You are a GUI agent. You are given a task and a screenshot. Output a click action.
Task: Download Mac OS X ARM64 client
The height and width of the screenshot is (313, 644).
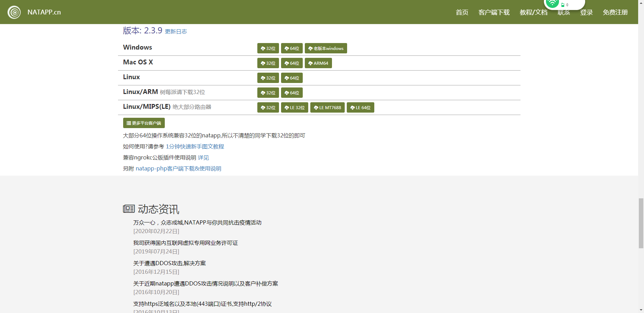tap(318, 63)
